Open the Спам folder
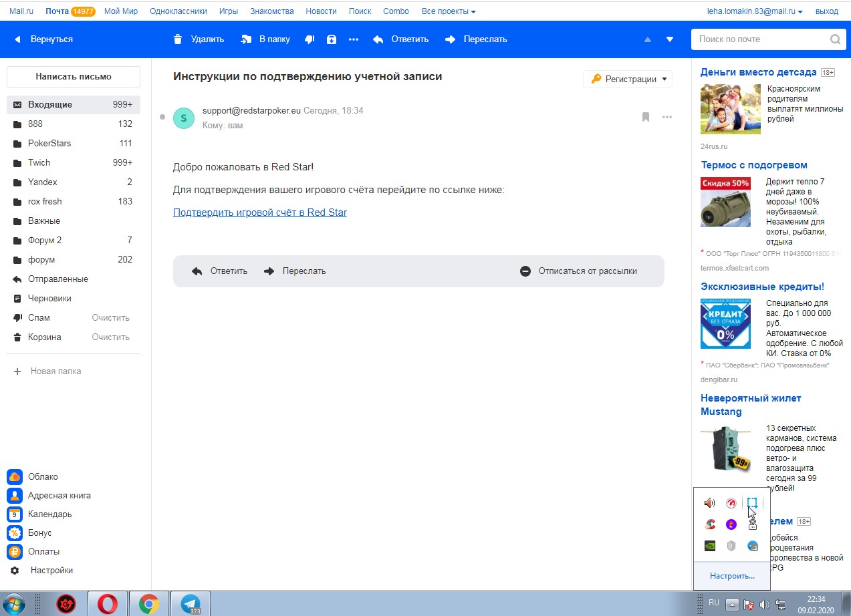This screenshot has width=851, height=616. pos(39,318)
